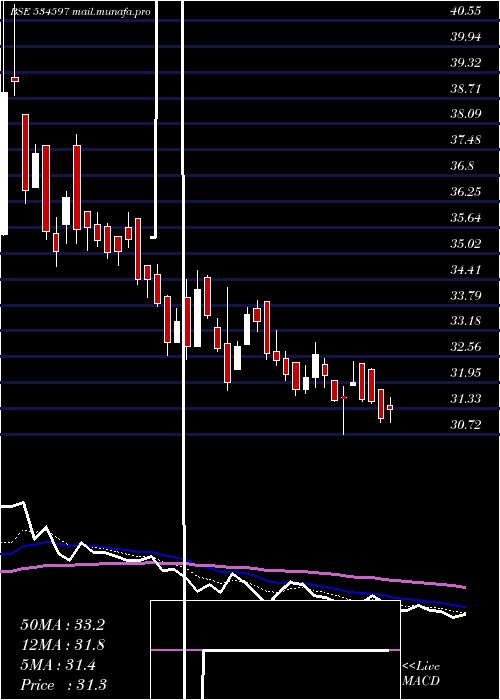Click the 39.94 price axis label
500x700 pixels.
(466, 37)
